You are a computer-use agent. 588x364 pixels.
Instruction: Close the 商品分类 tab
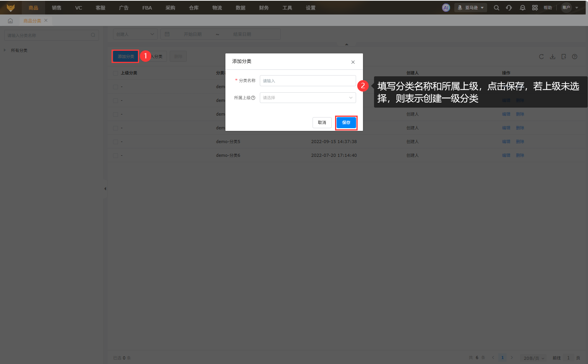[x=46, y=21]
